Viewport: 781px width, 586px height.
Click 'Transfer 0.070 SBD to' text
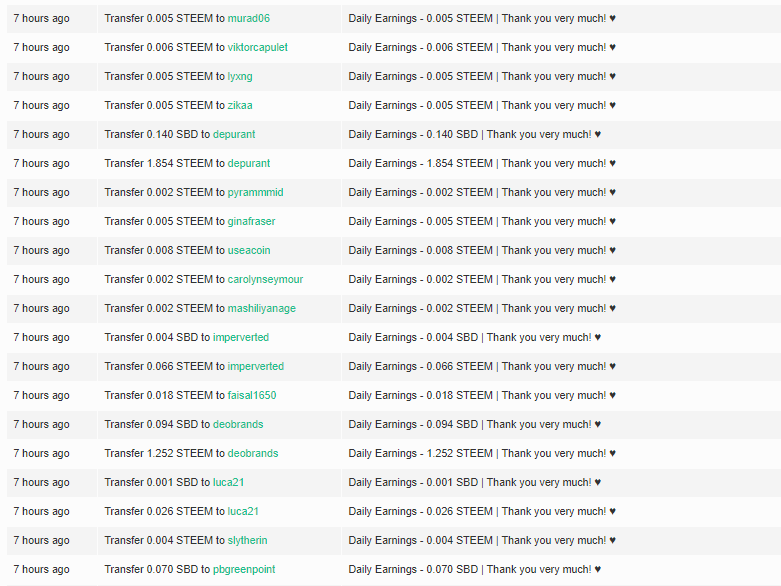(157, 569)
